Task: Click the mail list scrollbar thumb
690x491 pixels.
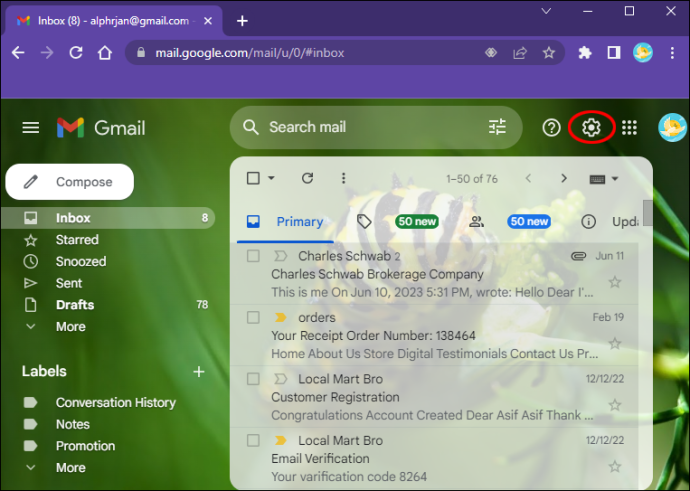Action: pos(647,213)
